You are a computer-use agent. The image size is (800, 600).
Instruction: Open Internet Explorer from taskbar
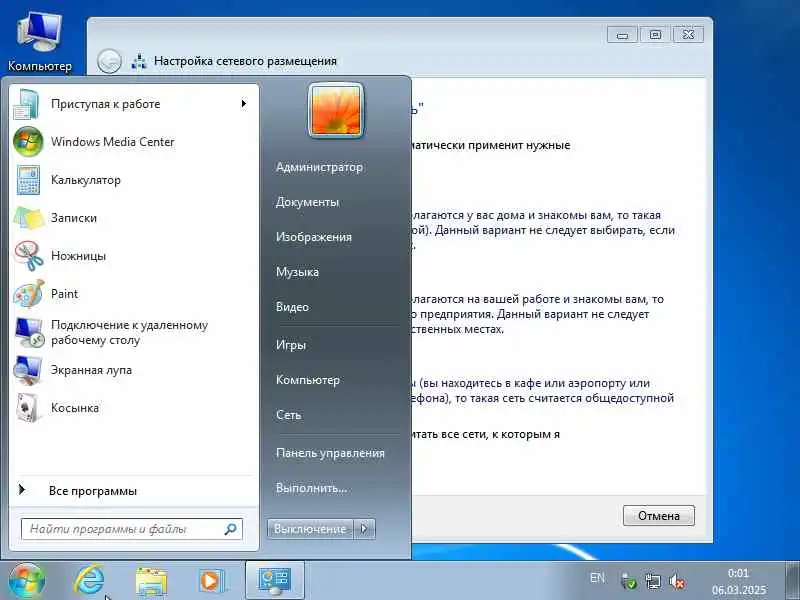pyautogui.click(x=89, y=581)
